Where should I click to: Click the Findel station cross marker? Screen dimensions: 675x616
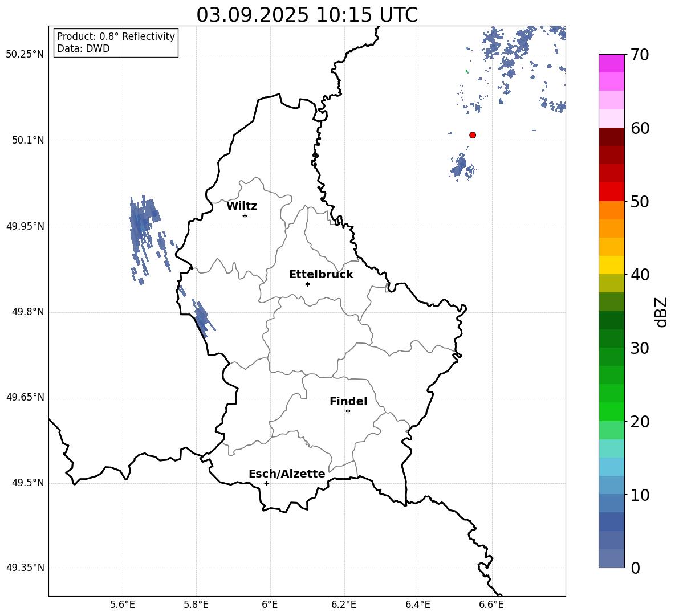click(x=348, y=411)
